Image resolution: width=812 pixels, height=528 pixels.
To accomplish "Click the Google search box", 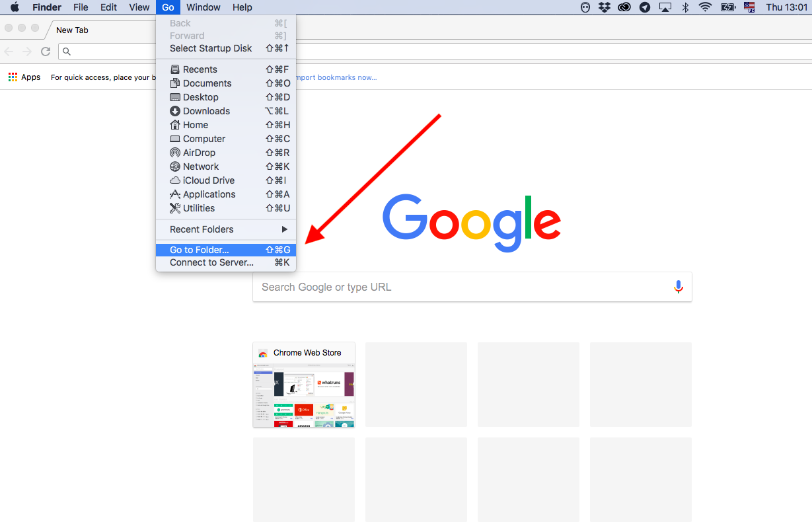I will [472, 287].
